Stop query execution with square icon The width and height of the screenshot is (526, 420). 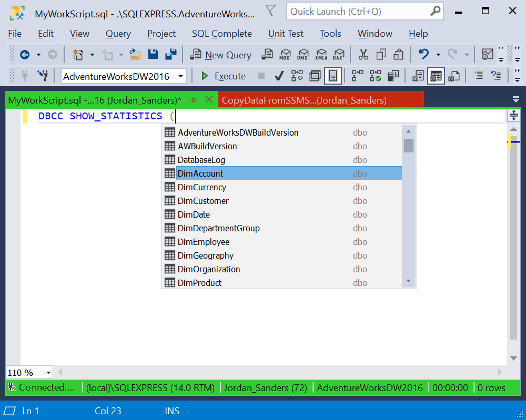click(x=261, y=76)
